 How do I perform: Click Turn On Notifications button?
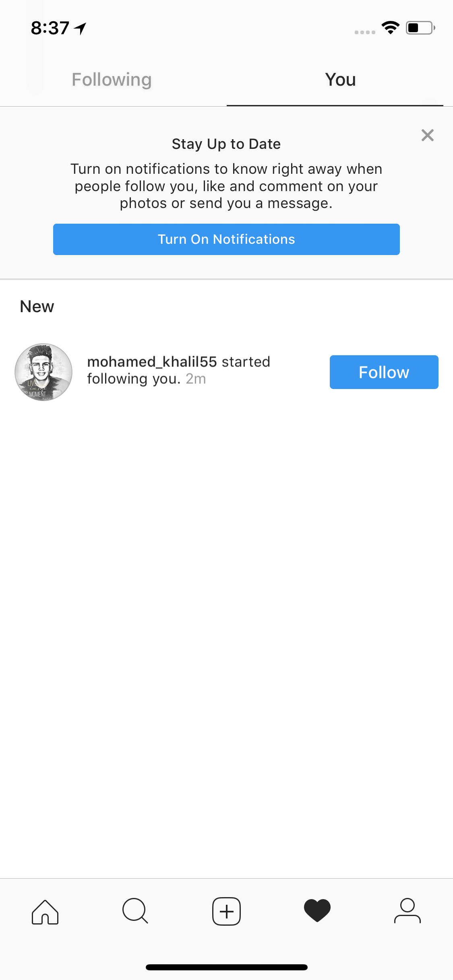(x=226, y=239)
